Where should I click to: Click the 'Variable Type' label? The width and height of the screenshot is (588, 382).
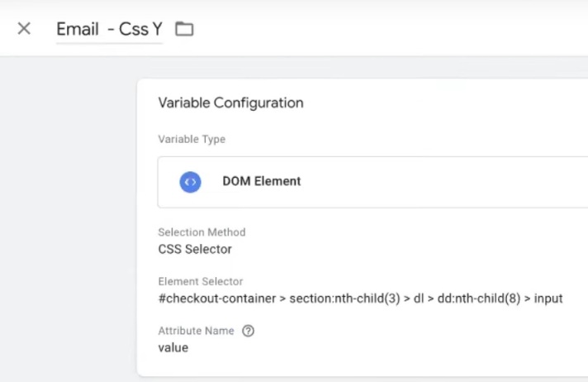pyautogui.click(x=192, y=140)
